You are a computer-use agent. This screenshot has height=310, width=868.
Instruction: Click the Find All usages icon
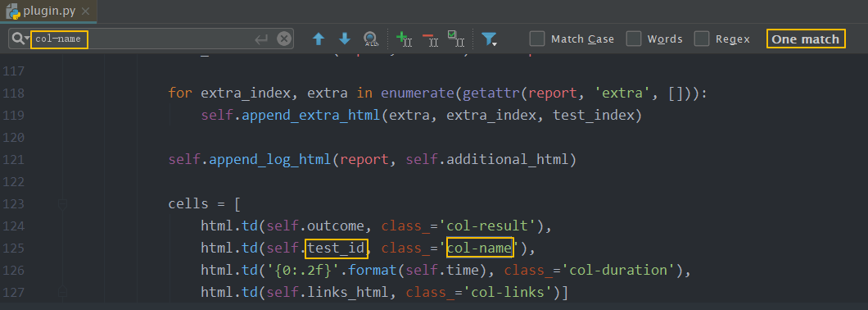click(x=371, y=39)
